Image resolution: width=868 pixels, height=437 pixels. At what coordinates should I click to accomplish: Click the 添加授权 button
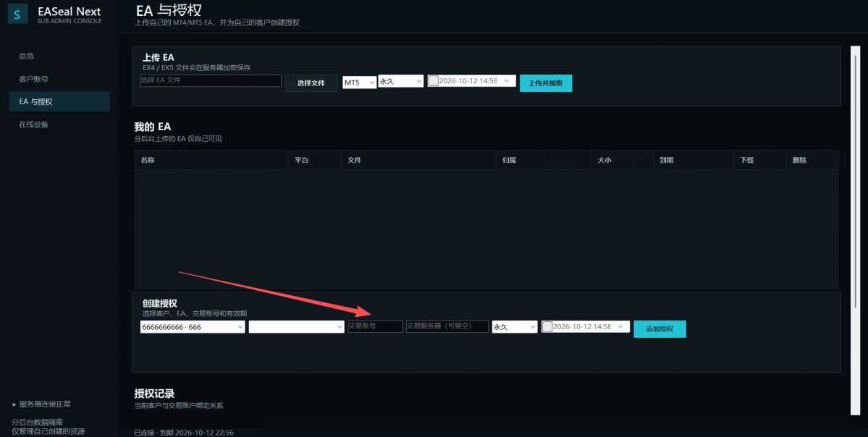point(660,328)
